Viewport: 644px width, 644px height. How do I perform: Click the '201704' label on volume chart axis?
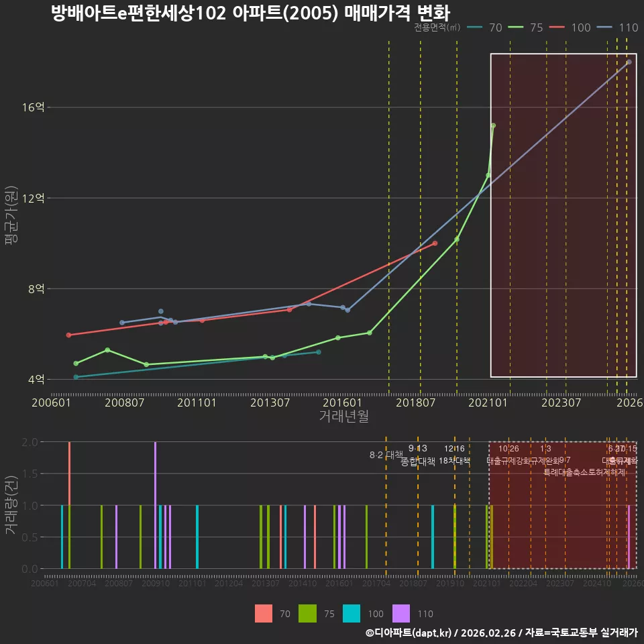(376, 583)
